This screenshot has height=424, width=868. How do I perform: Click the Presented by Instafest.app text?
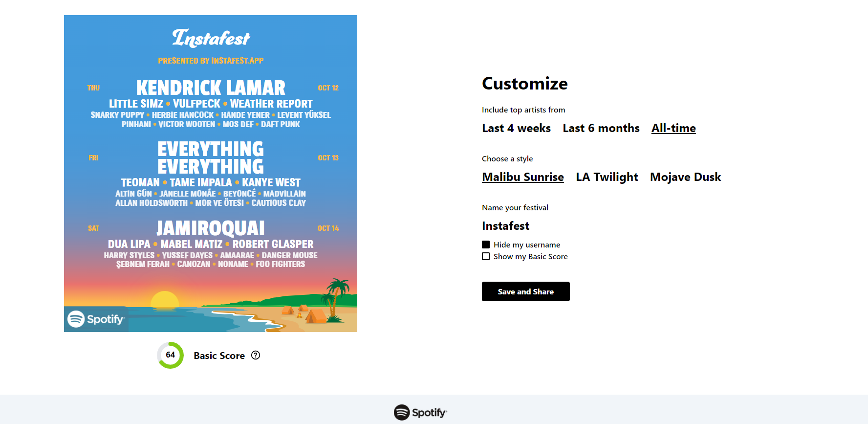click(x=211, y=61)
